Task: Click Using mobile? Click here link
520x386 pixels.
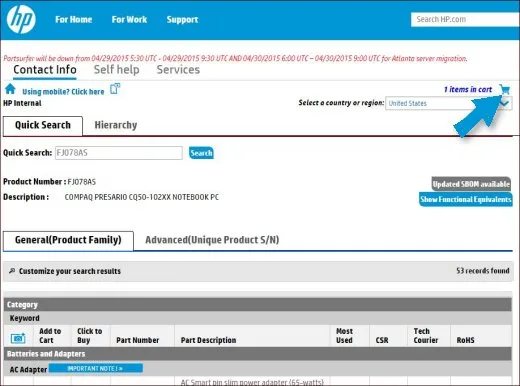Action: (x=63, y=92)
